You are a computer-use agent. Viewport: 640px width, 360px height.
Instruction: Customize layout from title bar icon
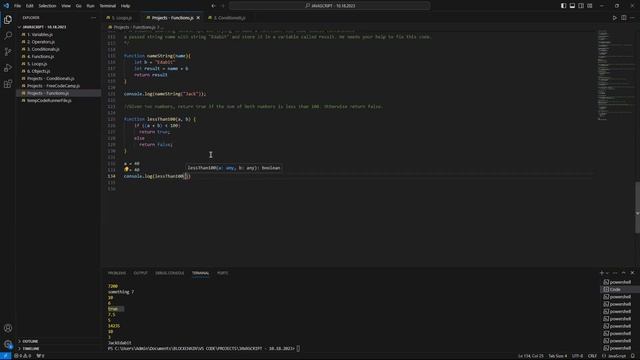pos(589,6)
